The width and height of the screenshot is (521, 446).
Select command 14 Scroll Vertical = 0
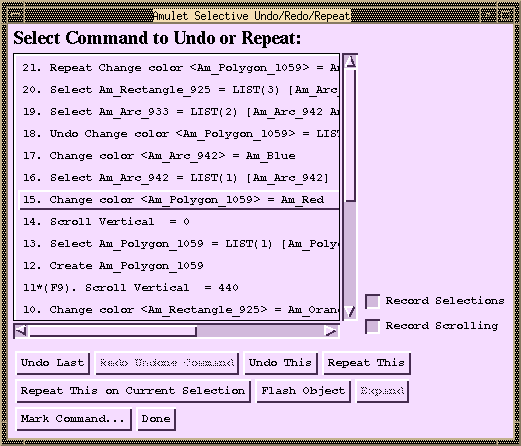click(x=179, y=222)
